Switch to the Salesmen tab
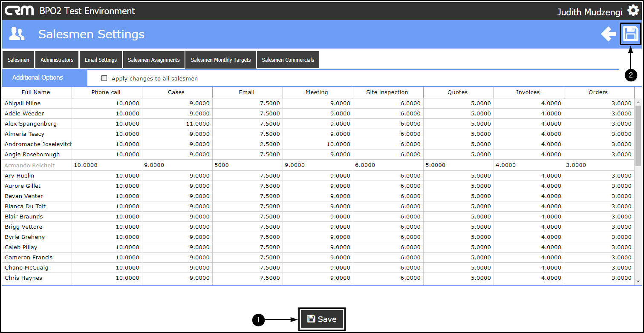Image resolution: width=644 pixels, height=333 pixels. (18, 60)
